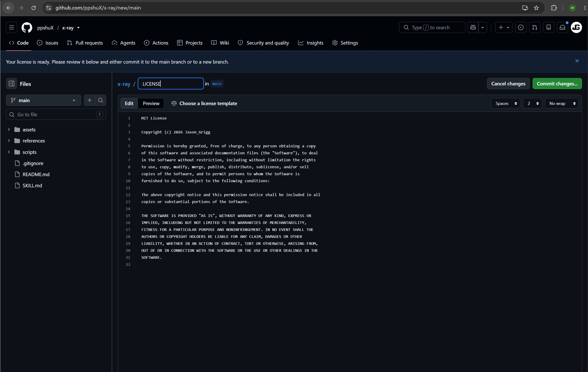Collapse the Files side panel

point(12,84)
